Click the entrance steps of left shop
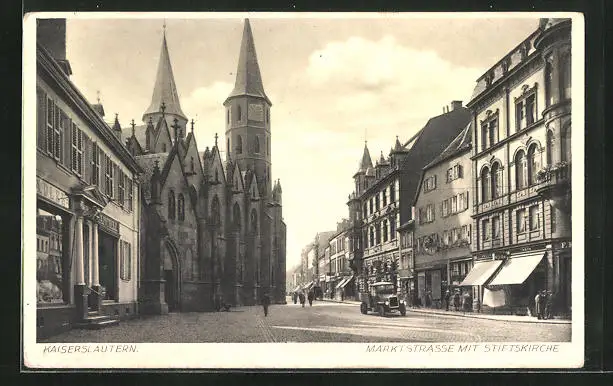This screenshot has width=613, height=386. 97,319
